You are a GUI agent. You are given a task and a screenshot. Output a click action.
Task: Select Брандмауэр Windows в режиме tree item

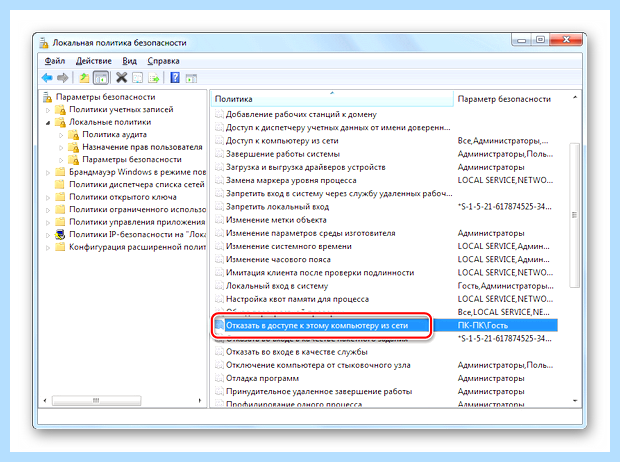click(137, 172)
